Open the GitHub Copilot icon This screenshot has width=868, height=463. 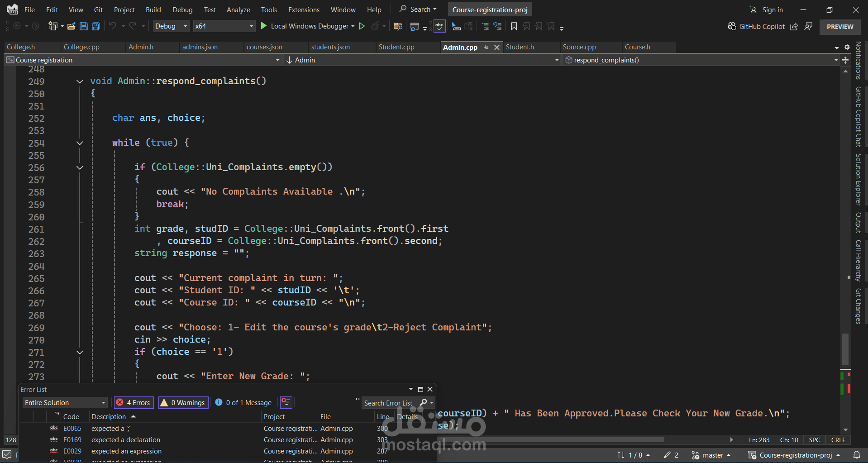click(732, 26)
